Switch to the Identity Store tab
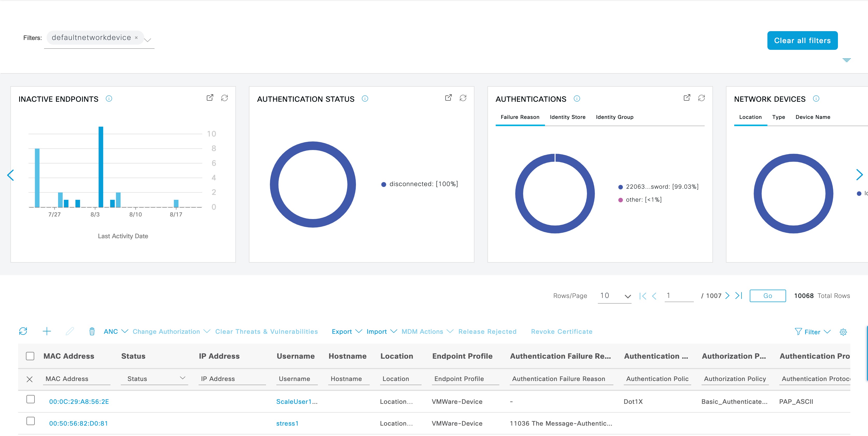This screenshot has width=868, height=436. click(x=568, y=117)
